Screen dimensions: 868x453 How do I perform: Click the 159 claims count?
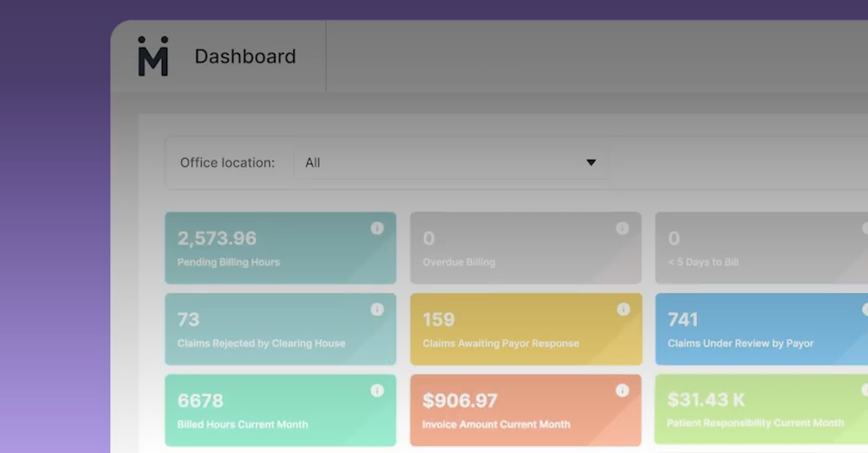(439, 320)
